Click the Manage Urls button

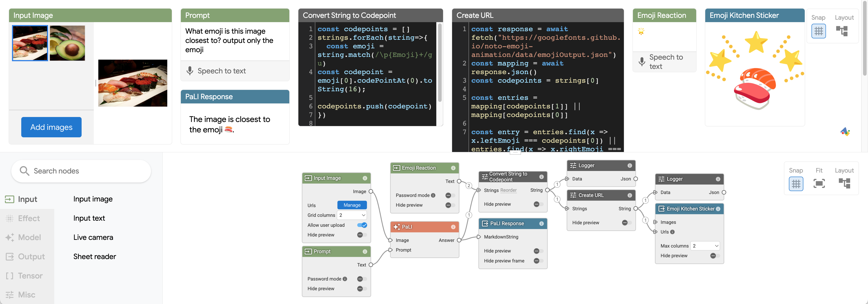(352, 205)
